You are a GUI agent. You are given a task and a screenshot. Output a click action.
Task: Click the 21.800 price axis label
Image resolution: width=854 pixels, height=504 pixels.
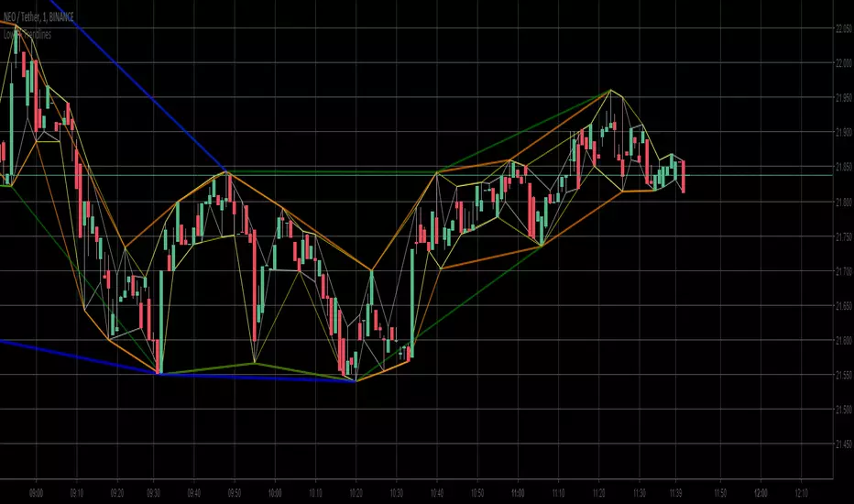coord(844,203)
